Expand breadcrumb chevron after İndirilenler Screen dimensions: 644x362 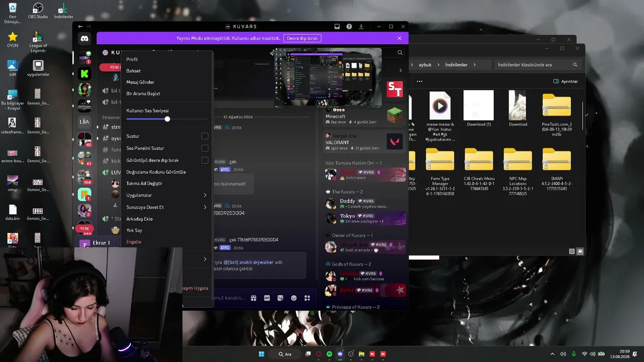click(474, 65)
